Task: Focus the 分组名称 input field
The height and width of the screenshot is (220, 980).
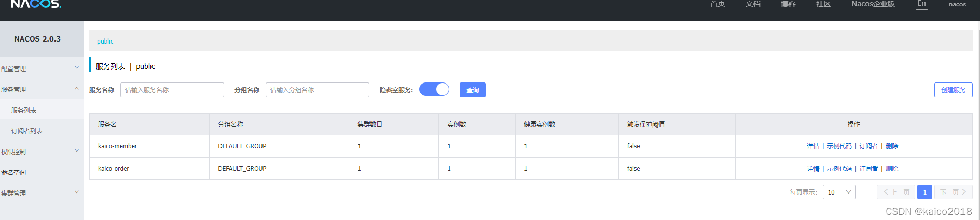Action: (317, 90)
